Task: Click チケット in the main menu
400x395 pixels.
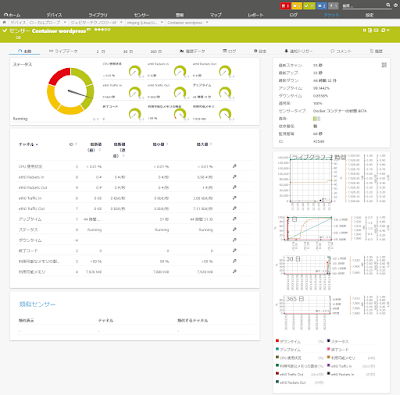Action: 331,15
